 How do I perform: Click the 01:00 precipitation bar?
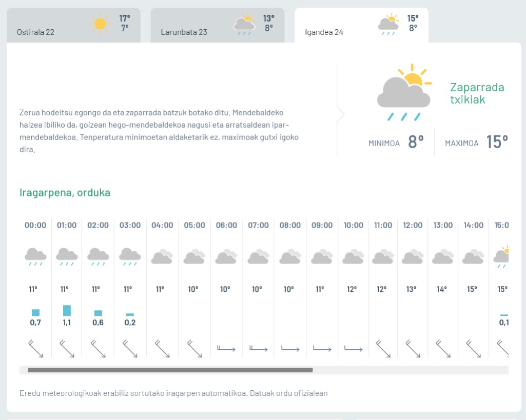67,310
